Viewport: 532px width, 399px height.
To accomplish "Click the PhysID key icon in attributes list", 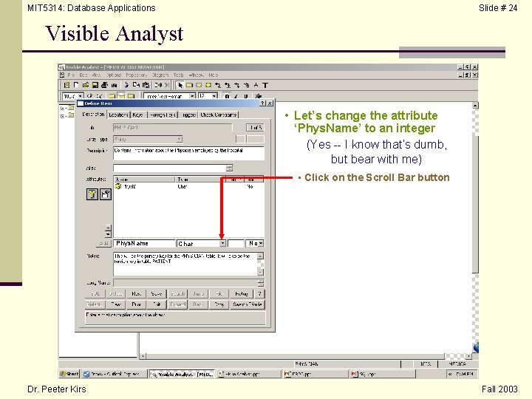I will pos(118,186).
